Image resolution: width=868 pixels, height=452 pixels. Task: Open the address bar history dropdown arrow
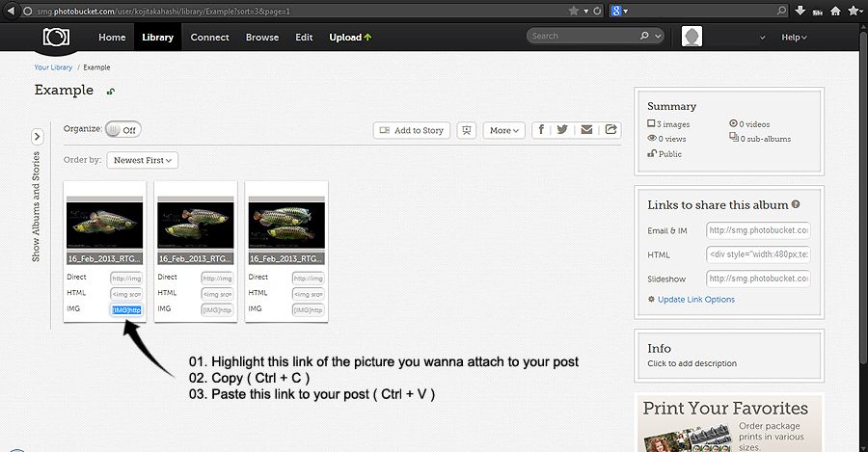point(585,11)
